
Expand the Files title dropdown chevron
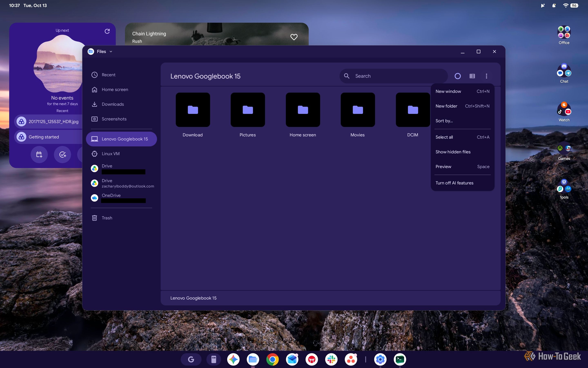[111, 52]
